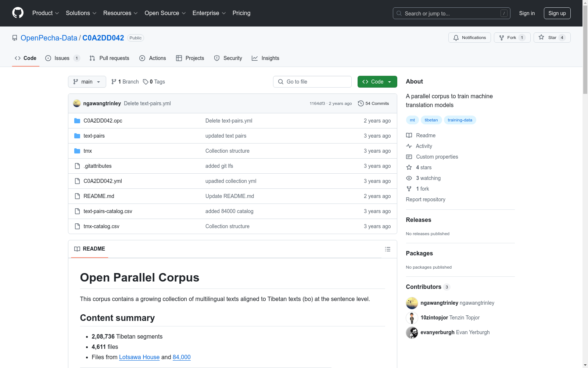The height and width of the screenshot is (368, 588).
Task: Expand the Solutions dropdown
Action: coord(81,13)
